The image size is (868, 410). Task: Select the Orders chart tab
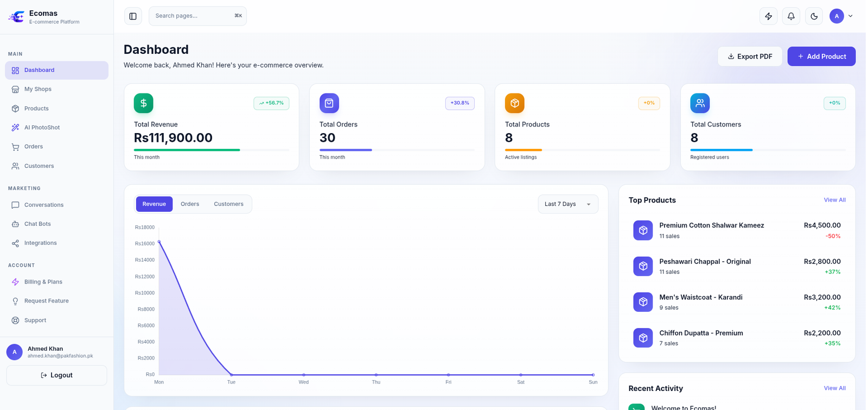pyautogui.click(x=190, y=204)
